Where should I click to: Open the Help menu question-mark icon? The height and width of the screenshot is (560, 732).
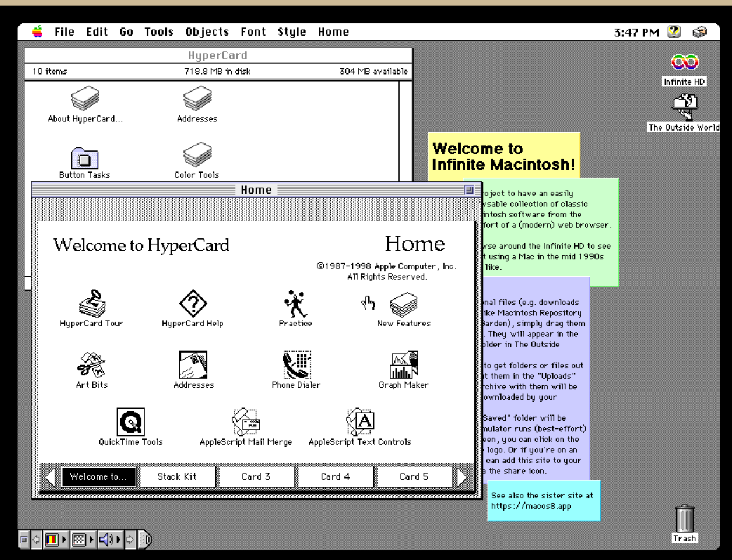674,32
